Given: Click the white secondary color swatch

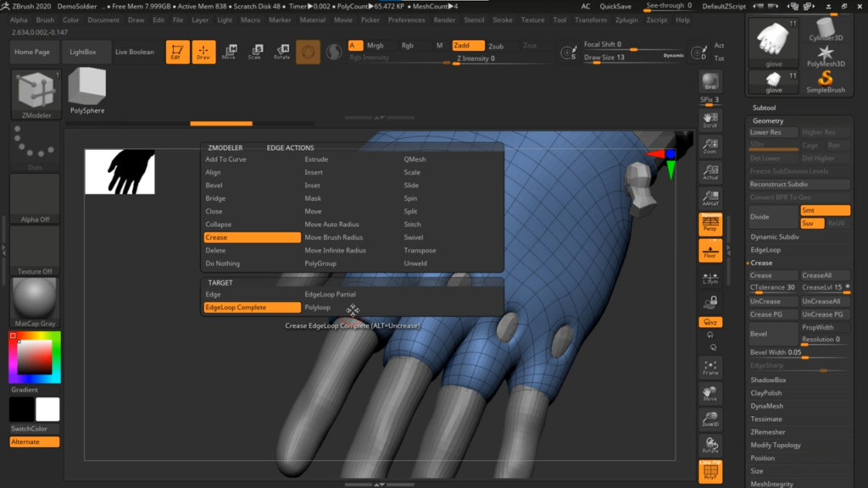Looking at the screenshot, I should coord(47,409).
